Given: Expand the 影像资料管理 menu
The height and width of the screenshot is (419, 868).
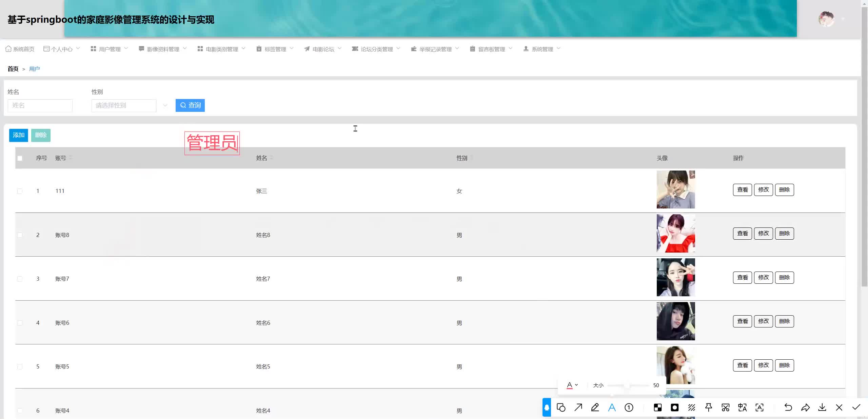Looking at the screenshot, I should pyautogui.click(x=163, y=49).
